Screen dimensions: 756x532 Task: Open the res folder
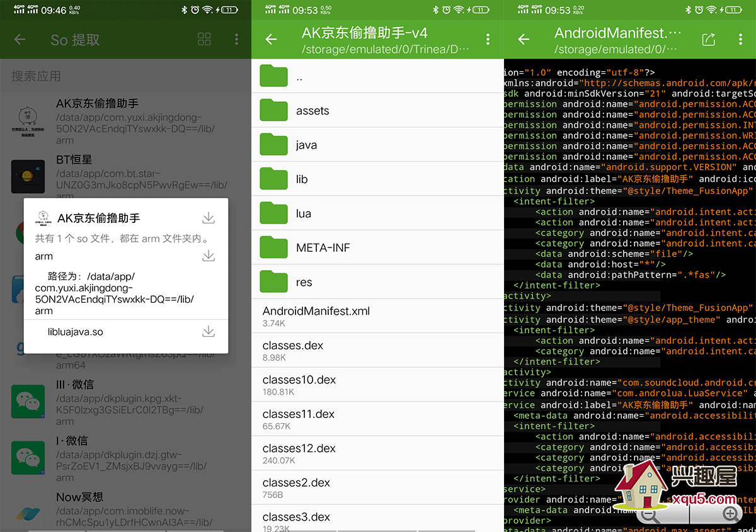378,282
